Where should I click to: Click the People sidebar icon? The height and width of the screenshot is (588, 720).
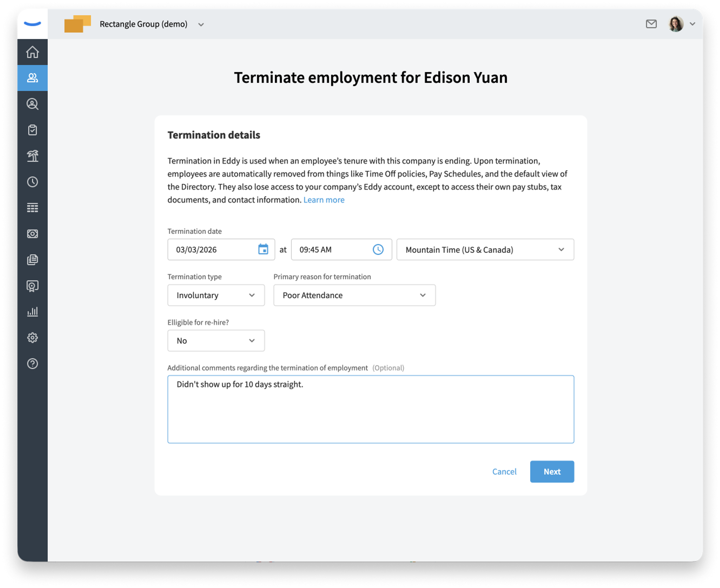point(32,78)
